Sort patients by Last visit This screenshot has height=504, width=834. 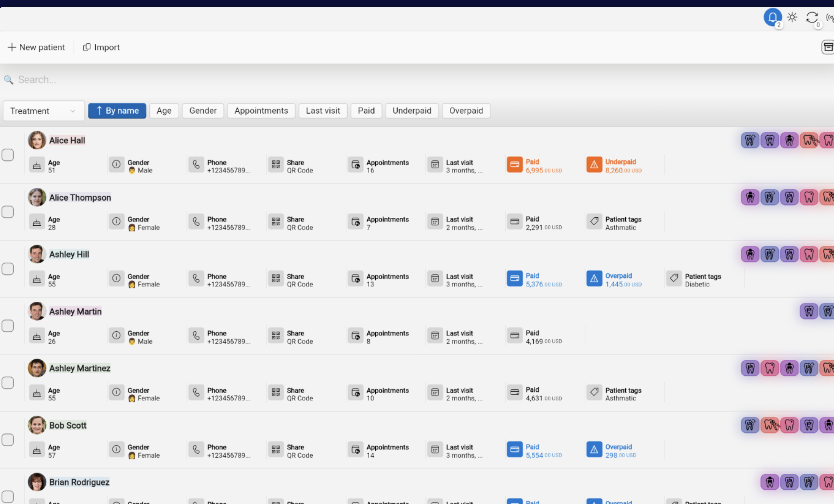click(x=323, y=111)
